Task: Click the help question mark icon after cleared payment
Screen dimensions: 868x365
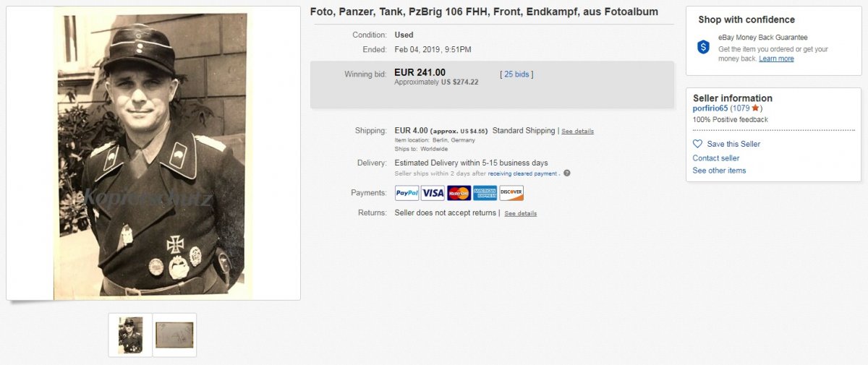Action: (567, 173)
